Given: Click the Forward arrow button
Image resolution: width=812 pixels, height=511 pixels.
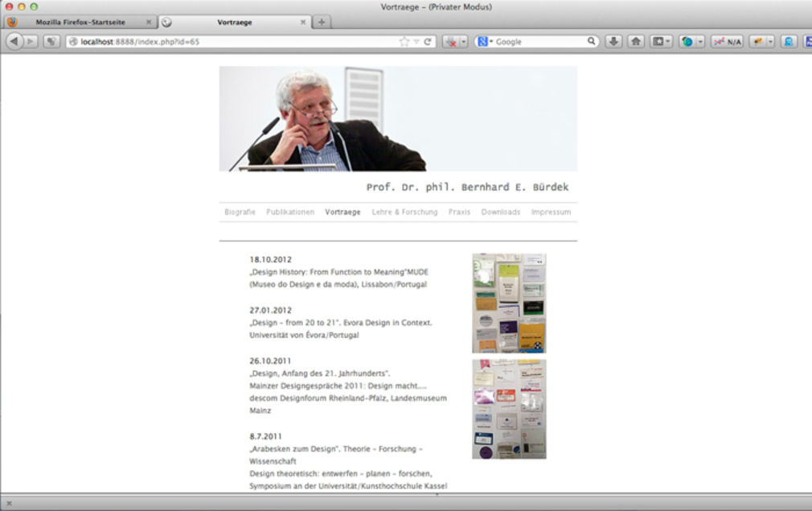Looking at the screenshot, I should [x=31, y=42].
